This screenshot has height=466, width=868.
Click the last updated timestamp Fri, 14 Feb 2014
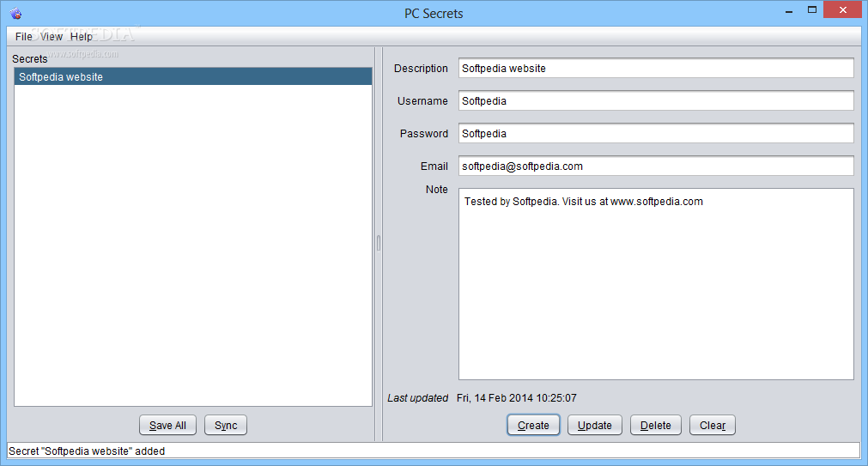tap(517, 398)
